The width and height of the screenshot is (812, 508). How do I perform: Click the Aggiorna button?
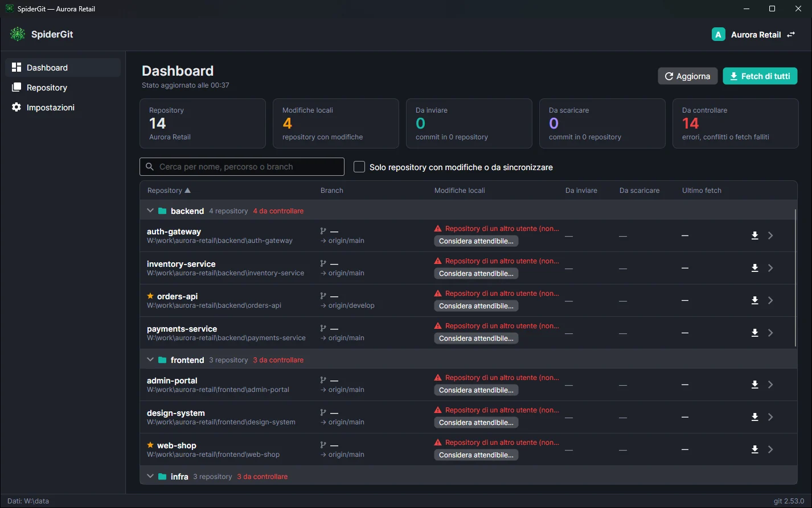[x=688, y=76]
